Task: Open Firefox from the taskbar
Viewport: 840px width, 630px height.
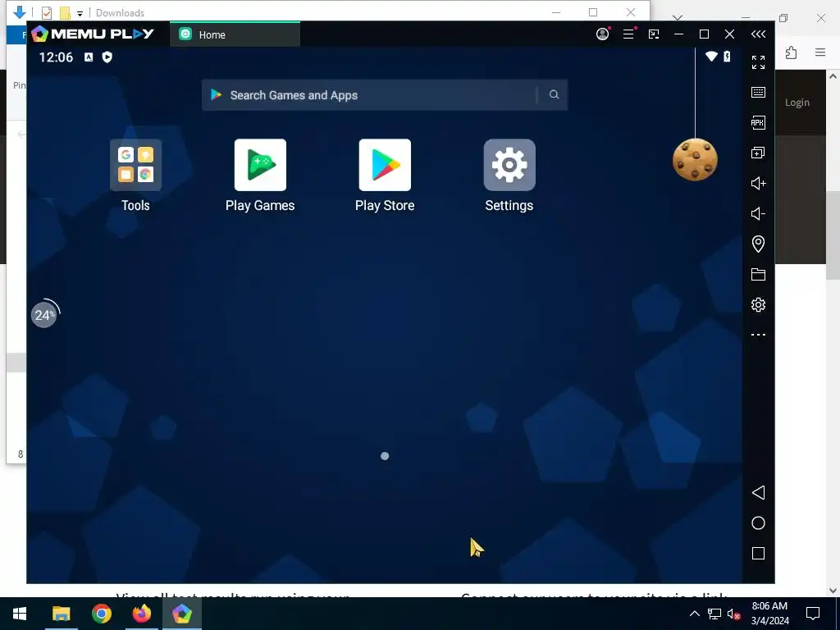Action: click(142, 614)
